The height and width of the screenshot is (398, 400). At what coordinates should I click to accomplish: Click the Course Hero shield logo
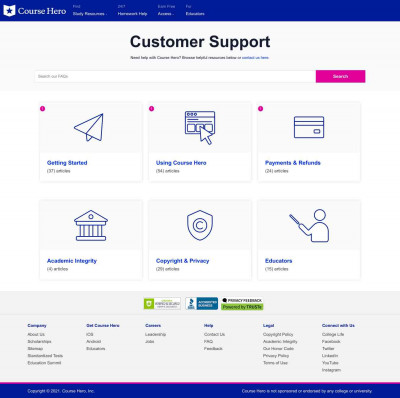tap(9, 11)
